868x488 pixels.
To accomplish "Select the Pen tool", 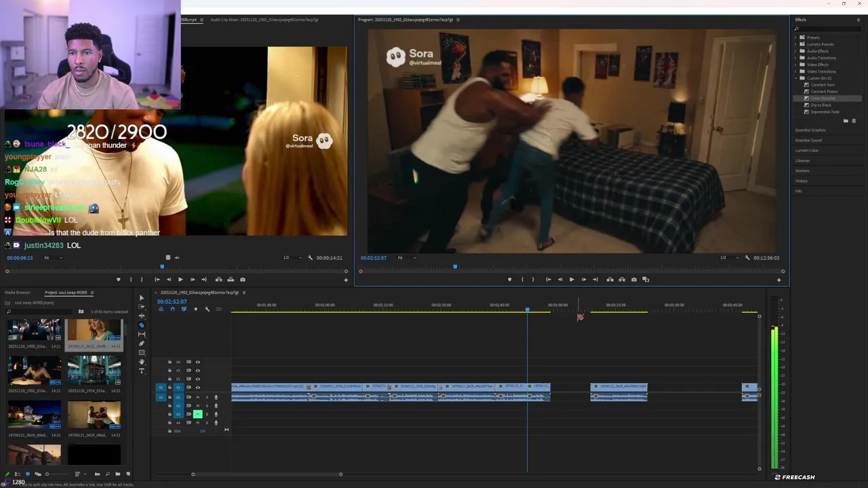I will [x=142, y=344].
